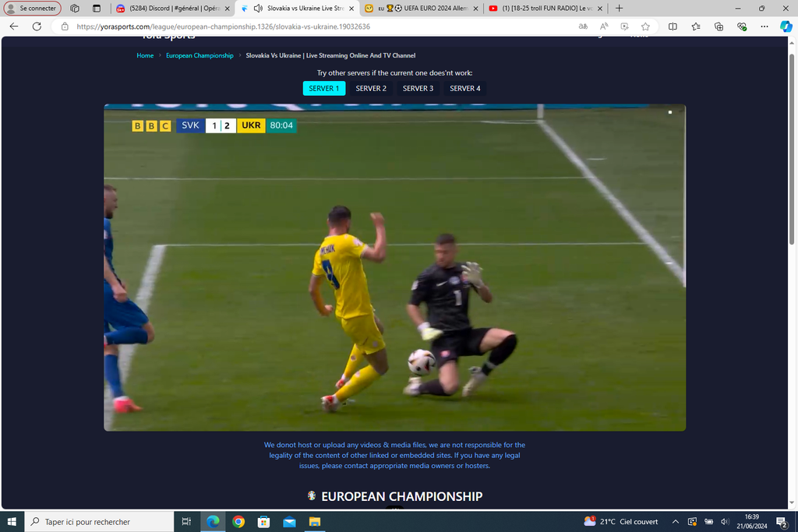The height and width of the screenshot is (532, 798).
Task: Click the taskbar search box
Action: 99,522
